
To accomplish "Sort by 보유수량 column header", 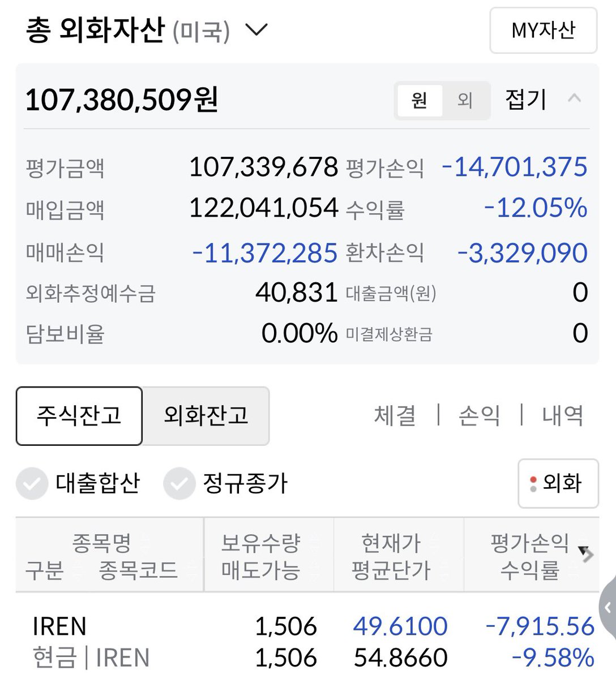I will pos(260,543).
